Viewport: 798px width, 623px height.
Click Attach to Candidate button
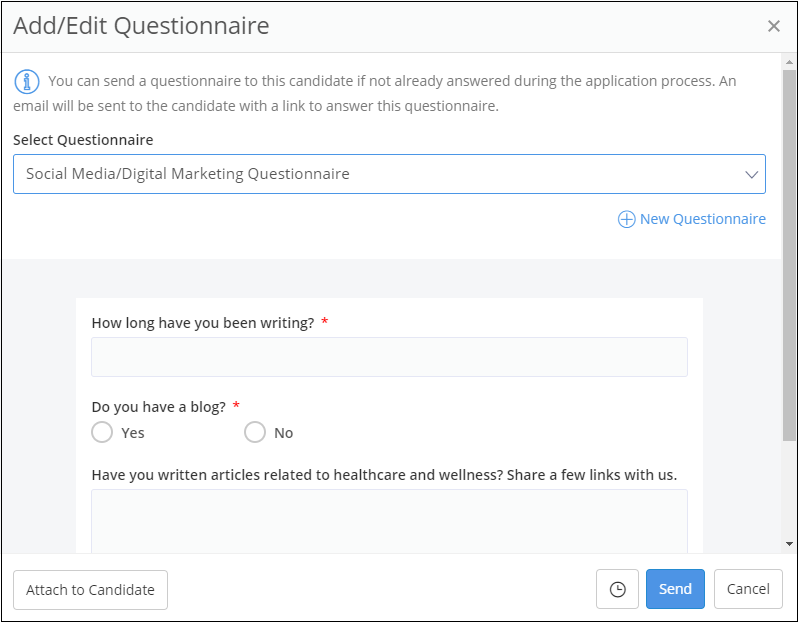[x=90, y=589]
